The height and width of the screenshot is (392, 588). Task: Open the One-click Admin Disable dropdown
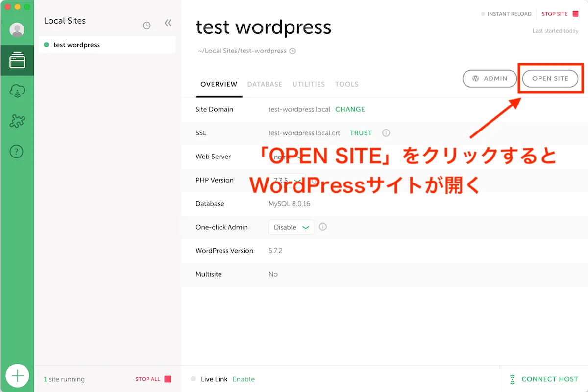(291, 227)
